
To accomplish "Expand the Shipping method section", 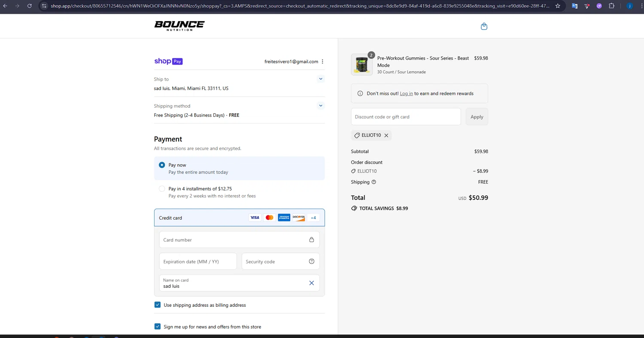I will pyautogui.click(x=321, y=106).
